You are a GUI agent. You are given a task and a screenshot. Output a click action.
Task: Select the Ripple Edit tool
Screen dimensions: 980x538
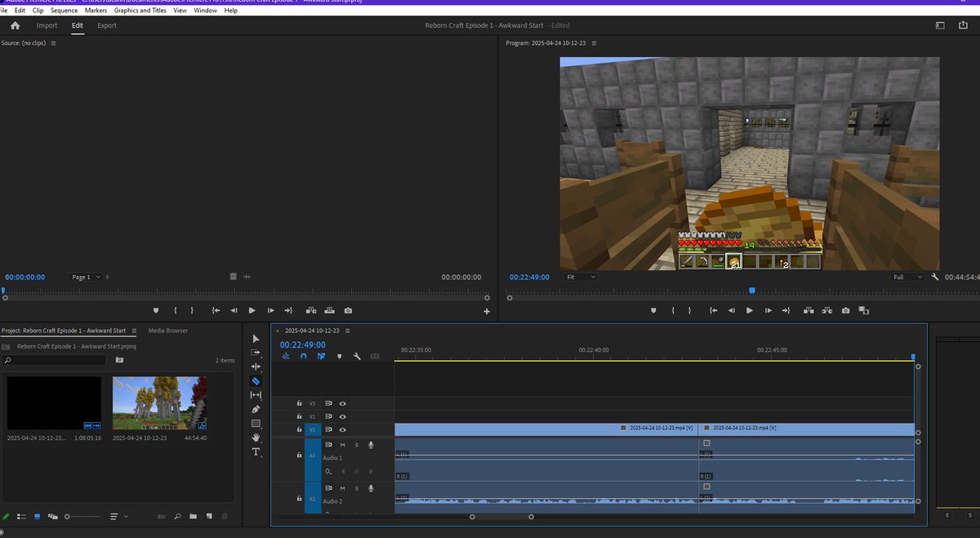tap(256, 367)
